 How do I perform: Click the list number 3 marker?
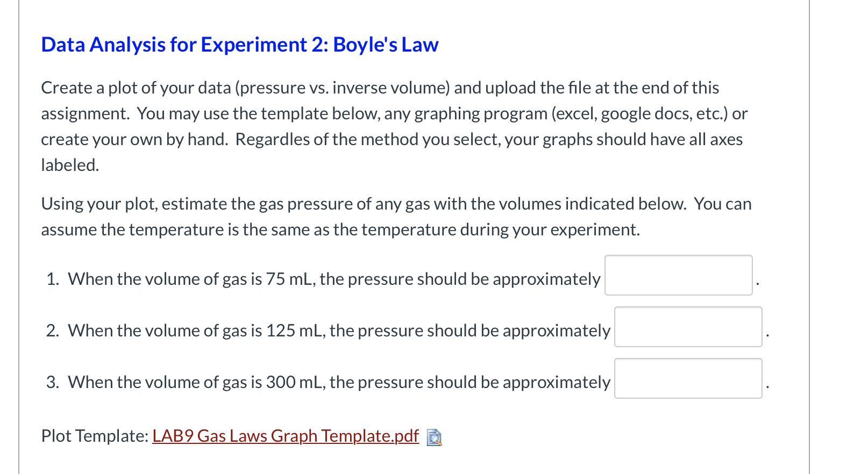point(53,382)
